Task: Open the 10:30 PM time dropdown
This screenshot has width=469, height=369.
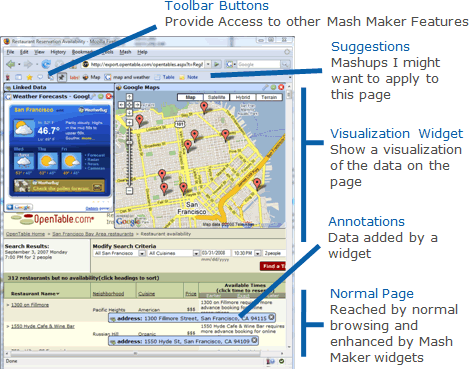Action: pyautogui.click(x=246, y=253)
